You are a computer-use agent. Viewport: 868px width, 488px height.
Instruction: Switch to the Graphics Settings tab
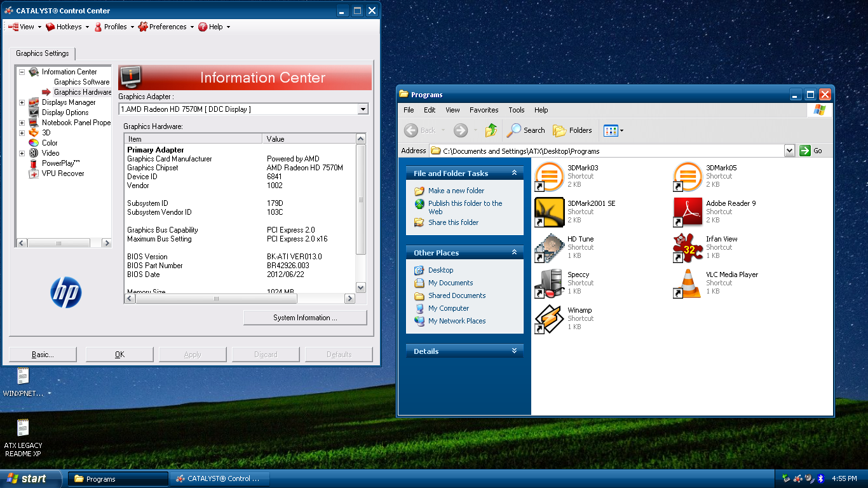point(43,54)
